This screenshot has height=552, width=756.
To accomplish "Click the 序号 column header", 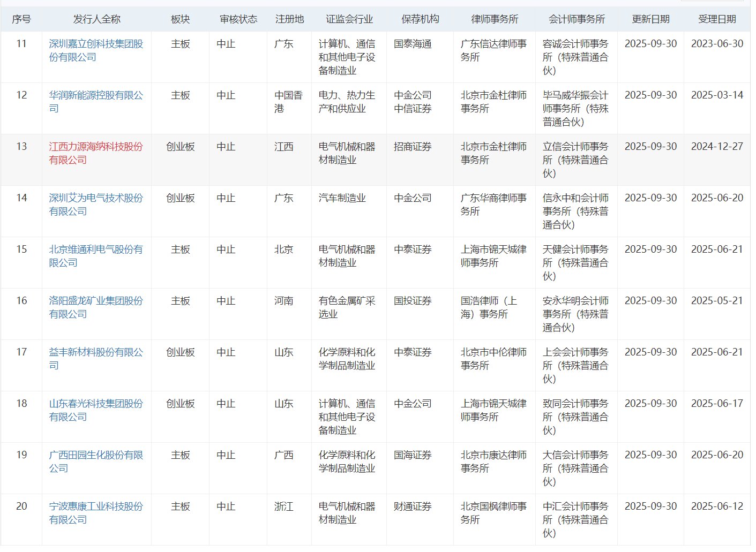I will (x=21, y=19).
